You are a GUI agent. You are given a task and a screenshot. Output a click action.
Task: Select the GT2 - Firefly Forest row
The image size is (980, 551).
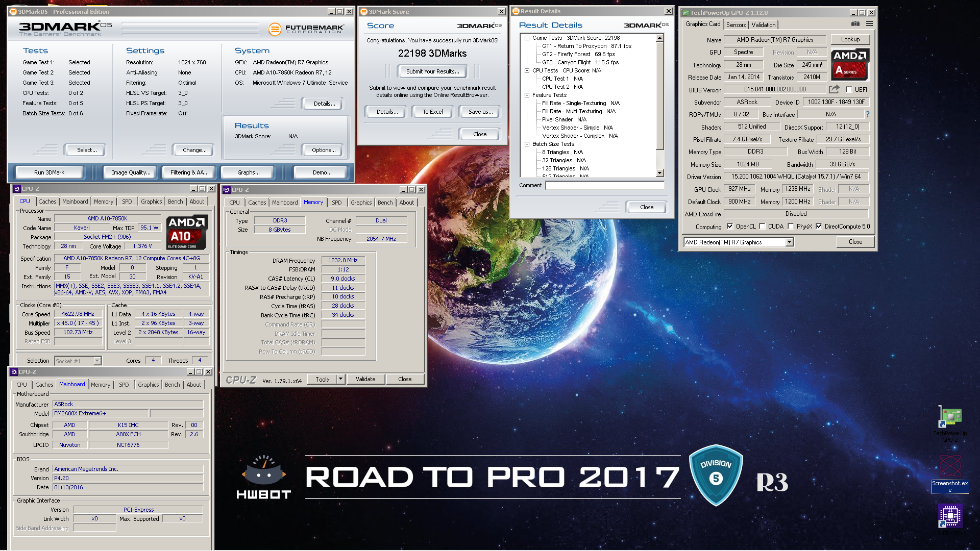(x=578, y=54)
